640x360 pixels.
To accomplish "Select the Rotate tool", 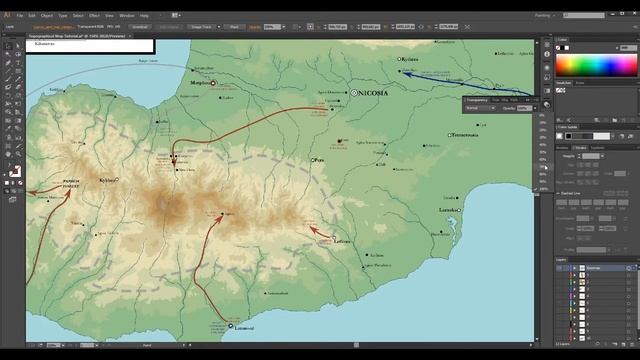I will [8, 95].
